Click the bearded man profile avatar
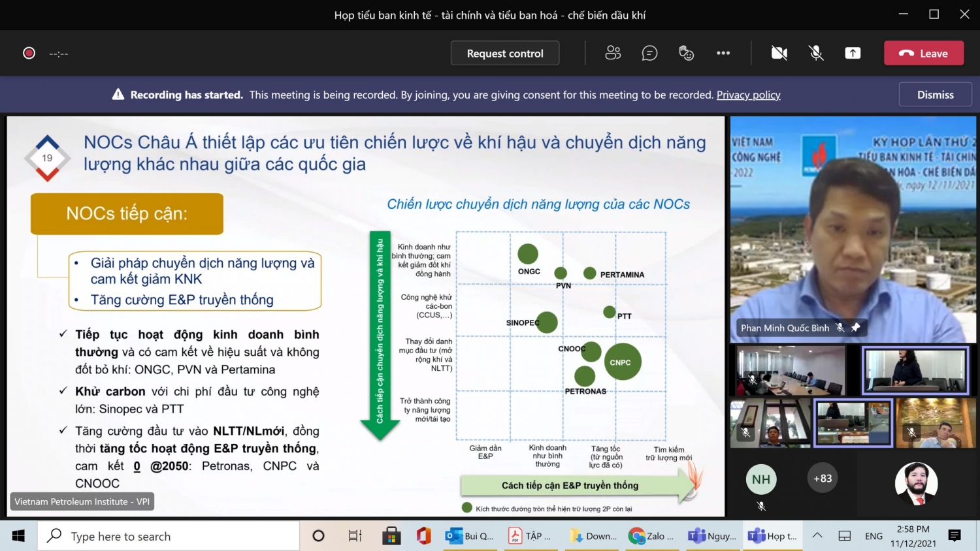Image resolution: width=980 pixels, height=551 pixels. tap(916, 484)
